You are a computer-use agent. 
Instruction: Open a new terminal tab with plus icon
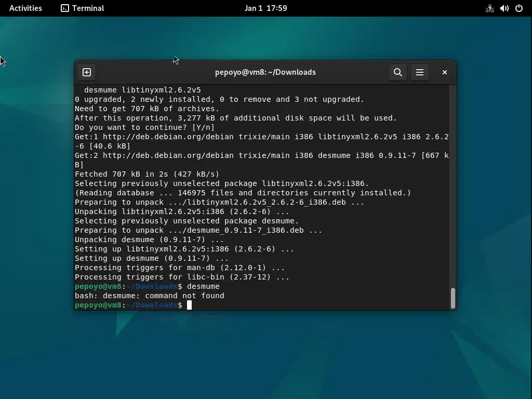(87, 72)
